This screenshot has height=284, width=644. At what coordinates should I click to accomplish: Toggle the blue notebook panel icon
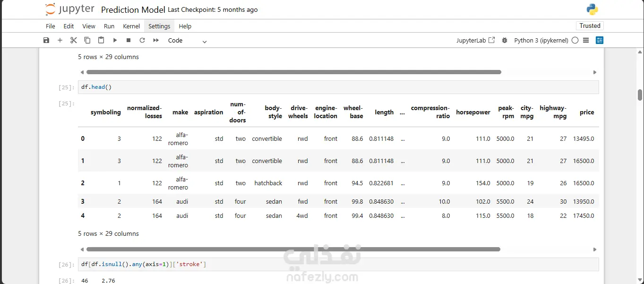[x=600, y=41]
